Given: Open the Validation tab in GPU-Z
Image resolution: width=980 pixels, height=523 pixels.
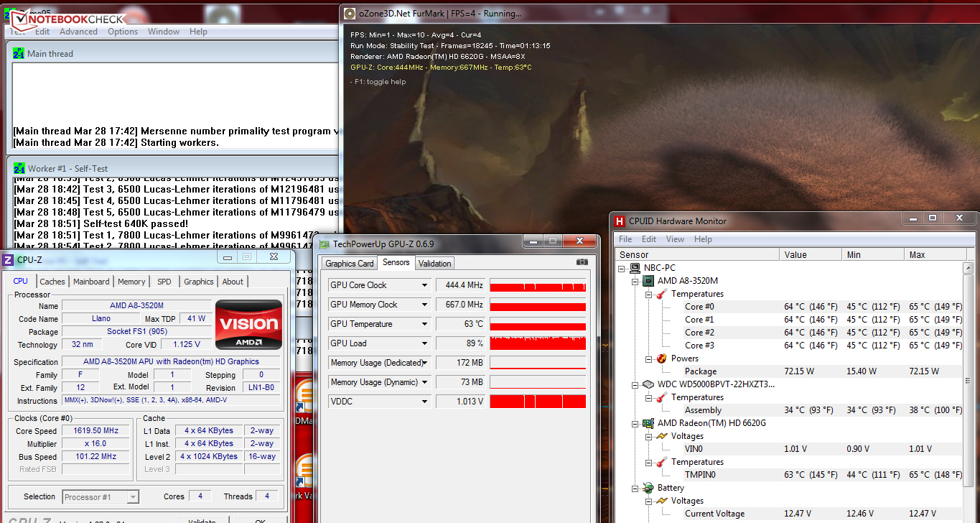Looking at the screenshot, I should click(434, 264).
